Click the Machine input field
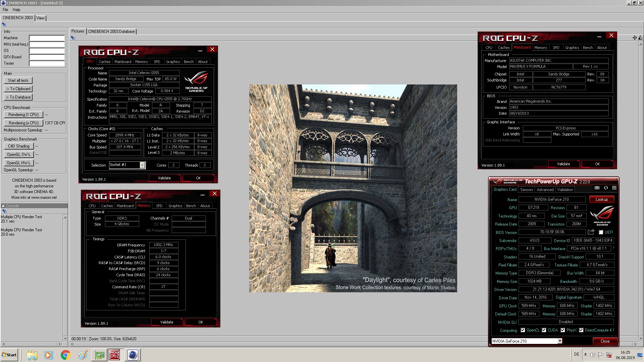Viewport: 644px width, 362px height. tap(47, 38)
